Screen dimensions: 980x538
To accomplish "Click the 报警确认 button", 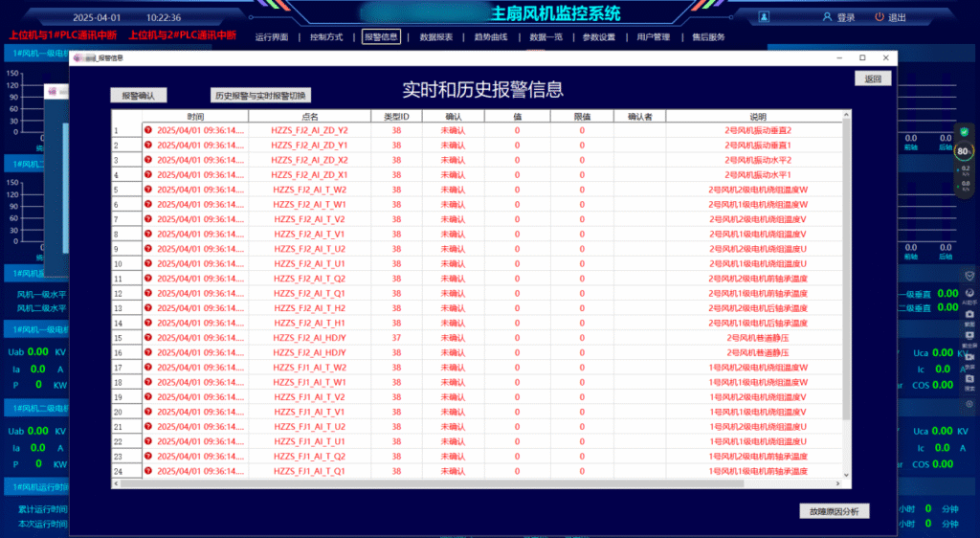I will (x=139, y=95).
